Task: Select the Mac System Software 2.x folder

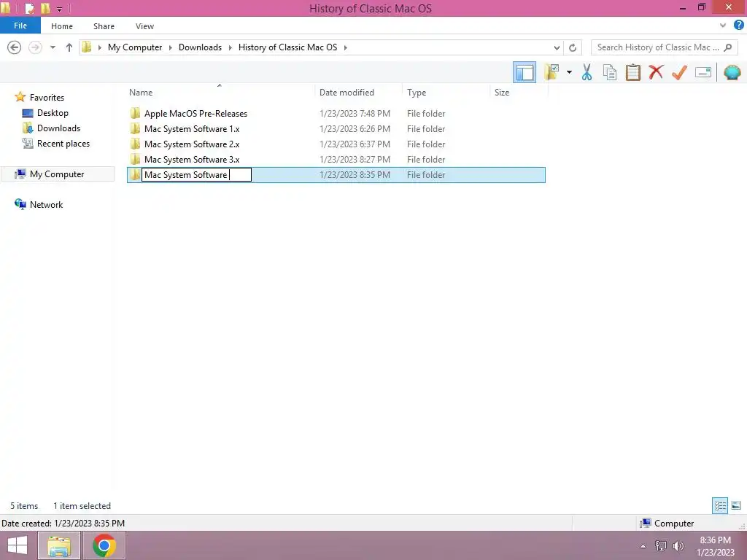Action: coord(192,144)
